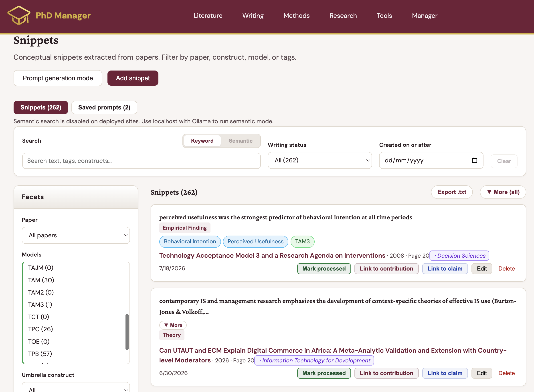Screen dimensions: 534x392
Task: Click the Empirical Finding label
Action: pos(185,228)
